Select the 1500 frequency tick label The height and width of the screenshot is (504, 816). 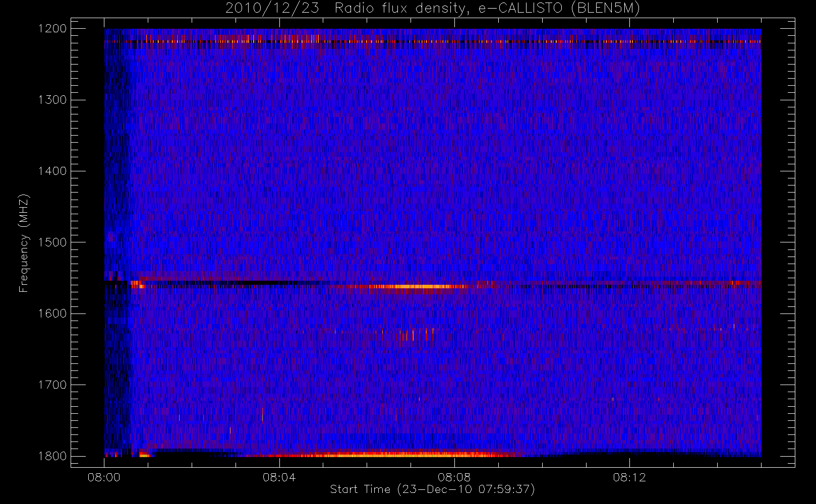(52, 242)
